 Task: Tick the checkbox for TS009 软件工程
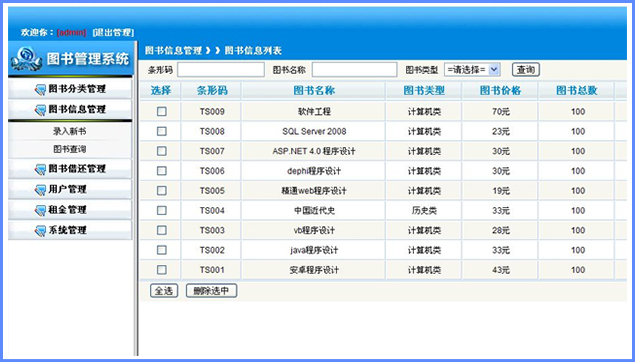click(162, 111)
